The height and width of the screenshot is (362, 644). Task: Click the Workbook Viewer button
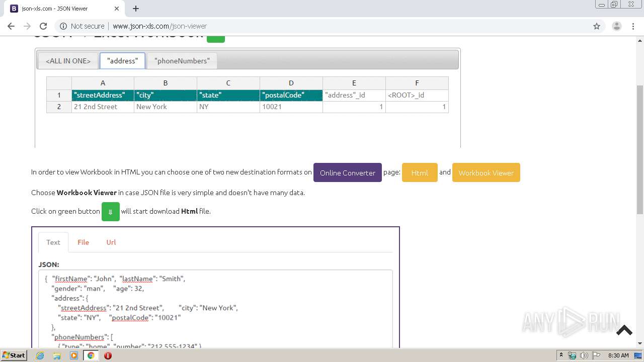point(486,172)
